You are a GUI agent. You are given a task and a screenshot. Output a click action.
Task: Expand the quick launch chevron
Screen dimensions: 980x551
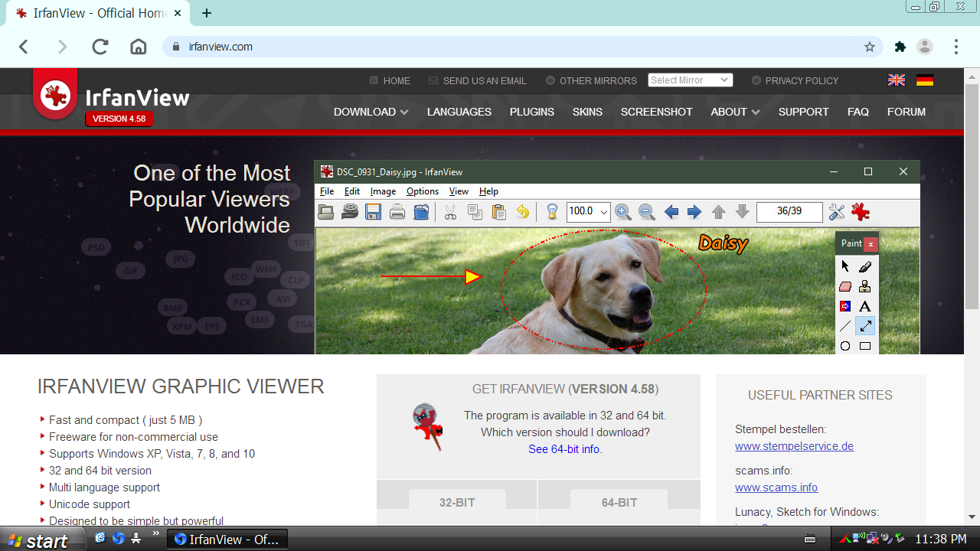coord(156,533)
